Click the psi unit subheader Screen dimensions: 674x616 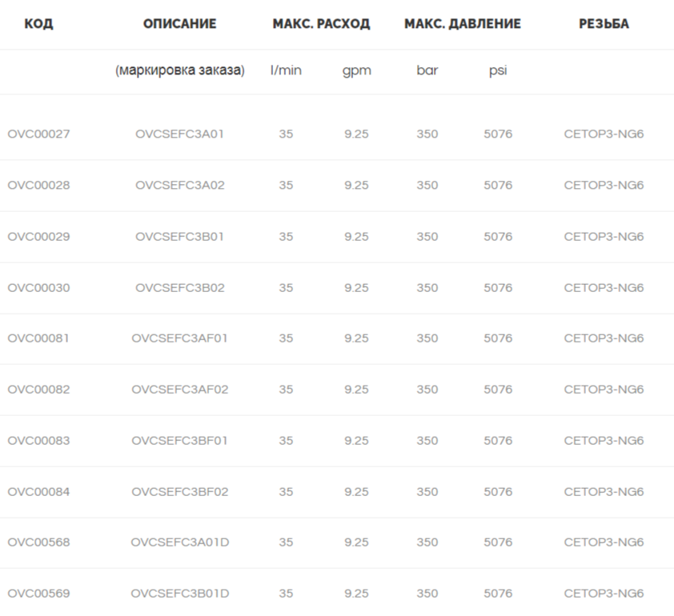click(x=498, y=71)
